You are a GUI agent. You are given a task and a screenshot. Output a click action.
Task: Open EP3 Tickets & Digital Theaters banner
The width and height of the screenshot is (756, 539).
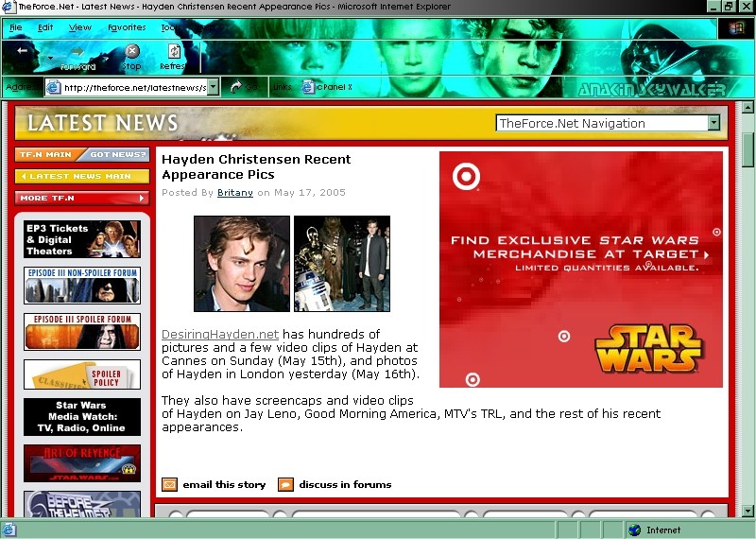coord(82,239)
